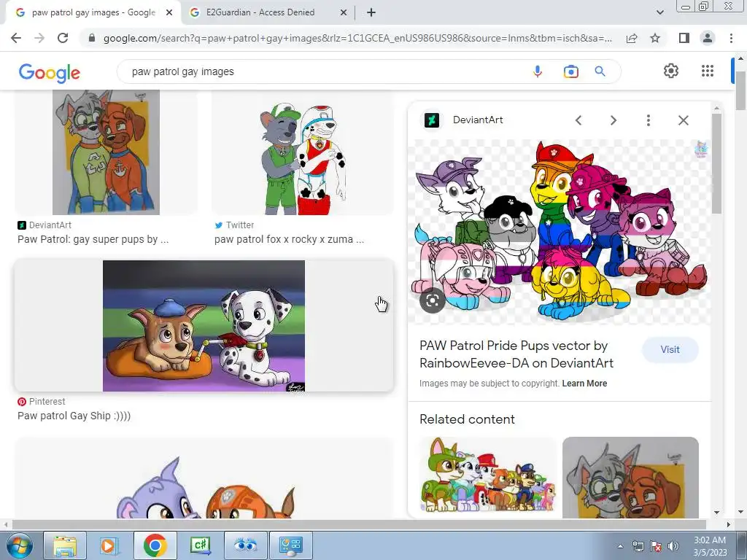Screen dimensions: 747x560
Task: Search by image camera icon
Action: 570,71
